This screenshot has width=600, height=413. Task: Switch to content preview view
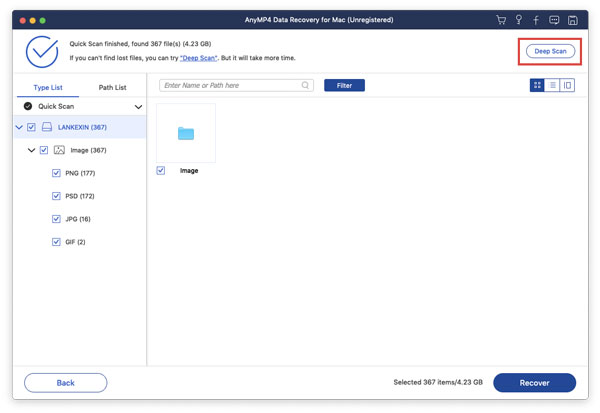point(567,85)
